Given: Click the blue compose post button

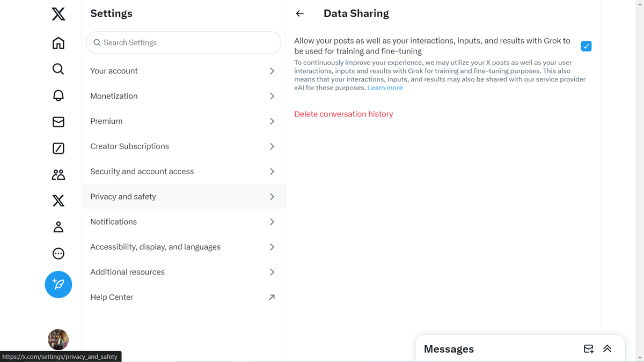Looking at the screenshot, I should [58, 285].
